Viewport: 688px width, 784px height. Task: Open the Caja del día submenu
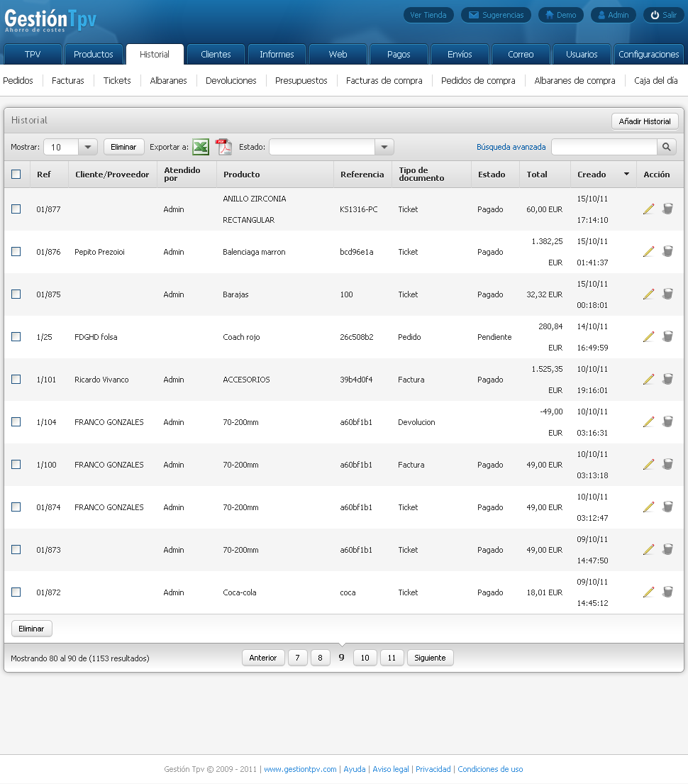655,80
